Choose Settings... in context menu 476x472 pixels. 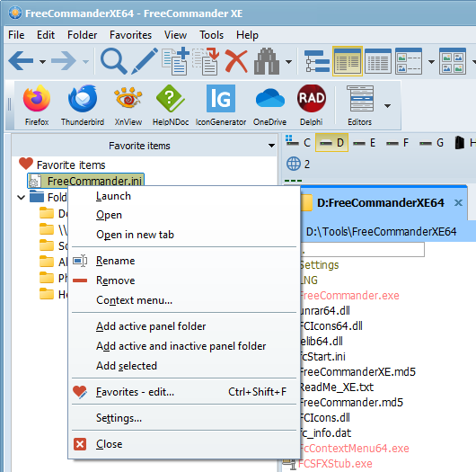[184, 418]
